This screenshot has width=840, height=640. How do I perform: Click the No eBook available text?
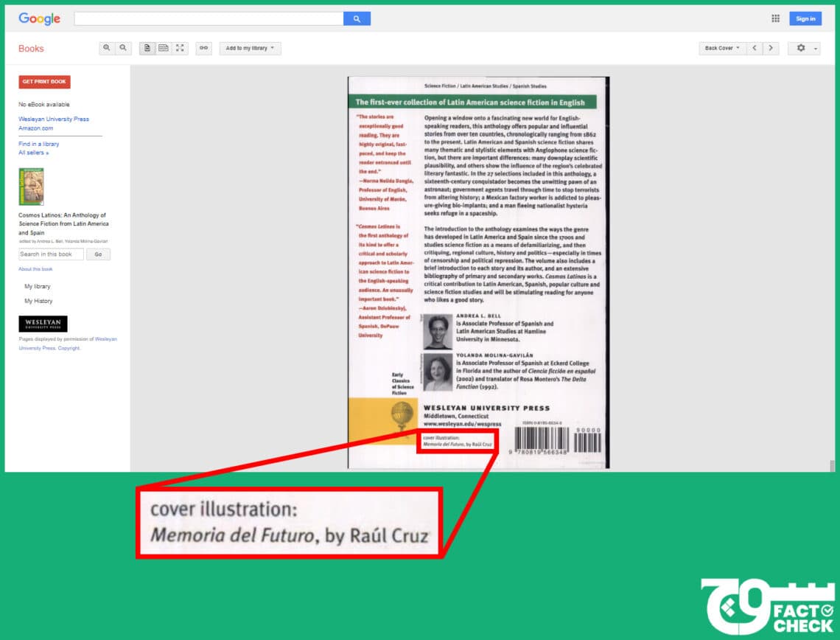[x=44, y=105]
